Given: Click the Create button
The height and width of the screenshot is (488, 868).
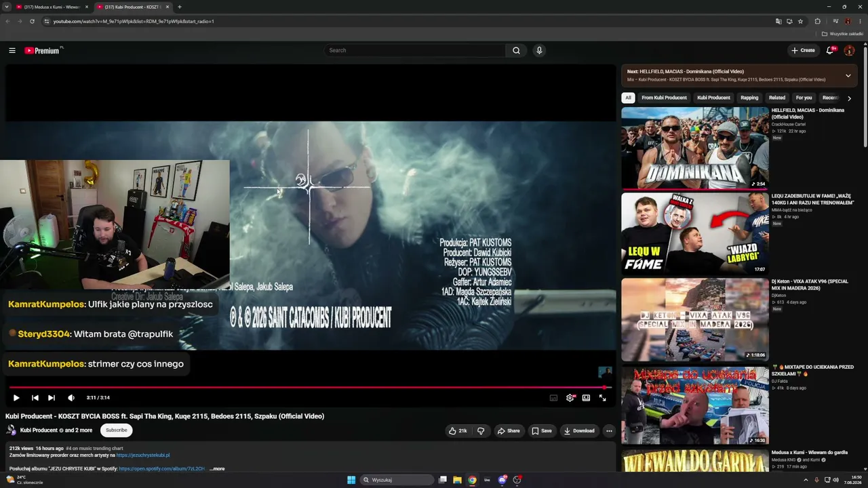Looking at the screenshot, I should pyautogui.click(x=804, y=50).
